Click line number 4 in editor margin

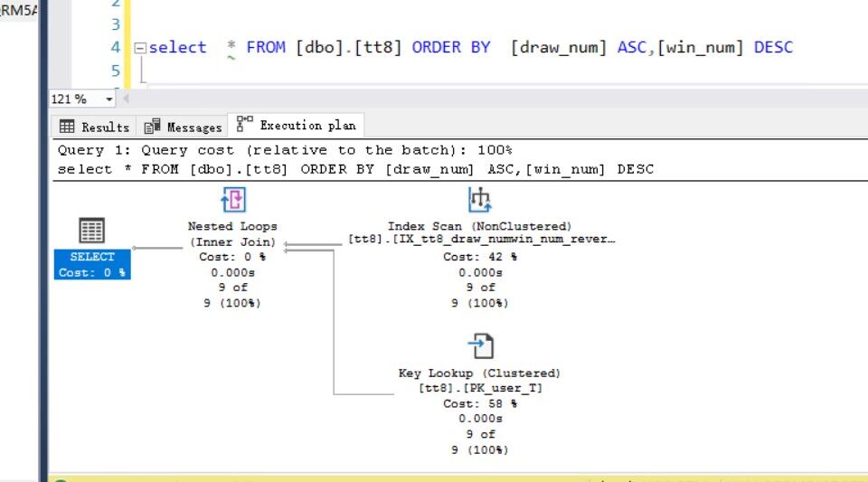[115, 47]
